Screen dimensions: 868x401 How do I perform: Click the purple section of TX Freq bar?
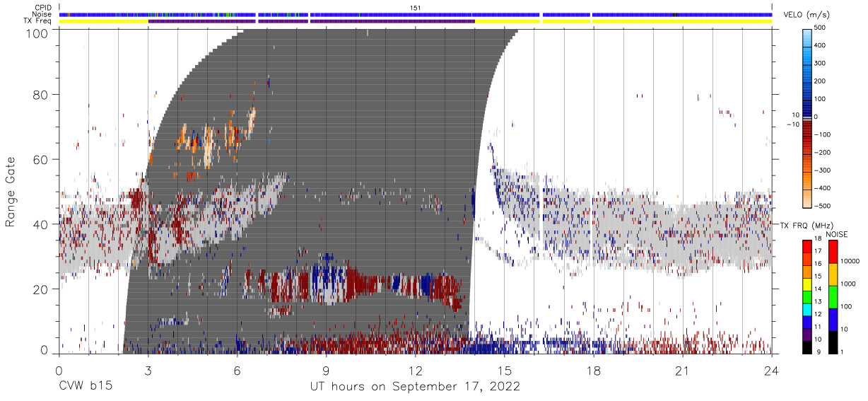click(311, 21)
